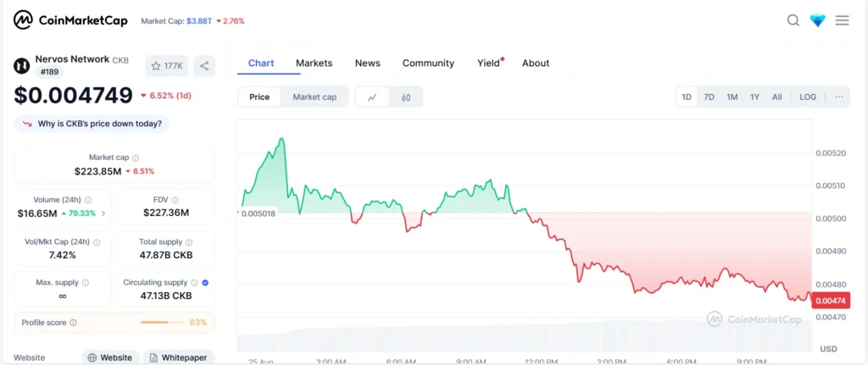868x365 pixels.
Task: Click the Profile score progress bar
Action: click(162, 323)
